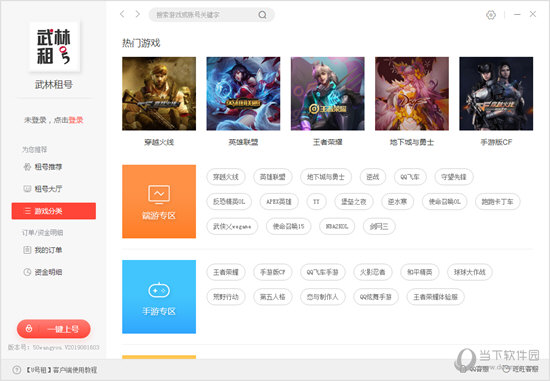Image resolution: width=550 pixels, height=381 pixels.
Task: Click the red 登录 link
Action: click(76, 120)
